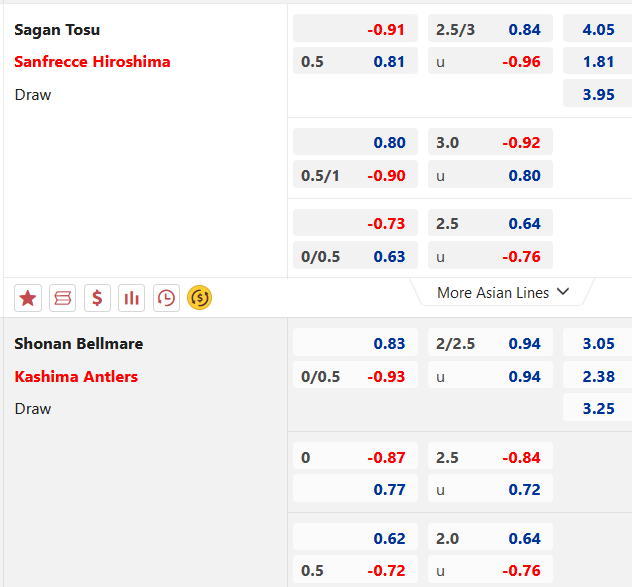The height and width of the screenshot is (587, 632).
Task: Select Kashima Antlers team name
Action: point(76,377)
